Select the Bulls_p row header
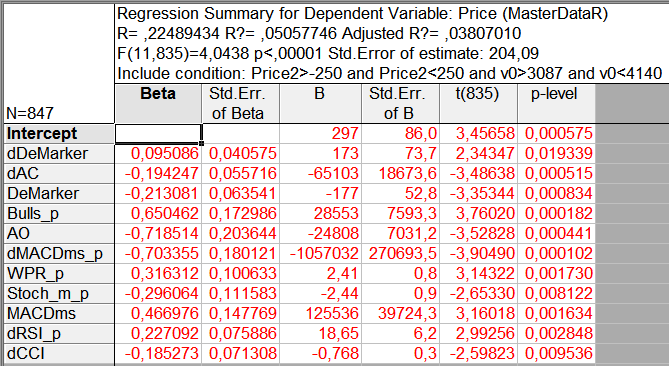Screen dimensions: 669x366 point(59,214)
